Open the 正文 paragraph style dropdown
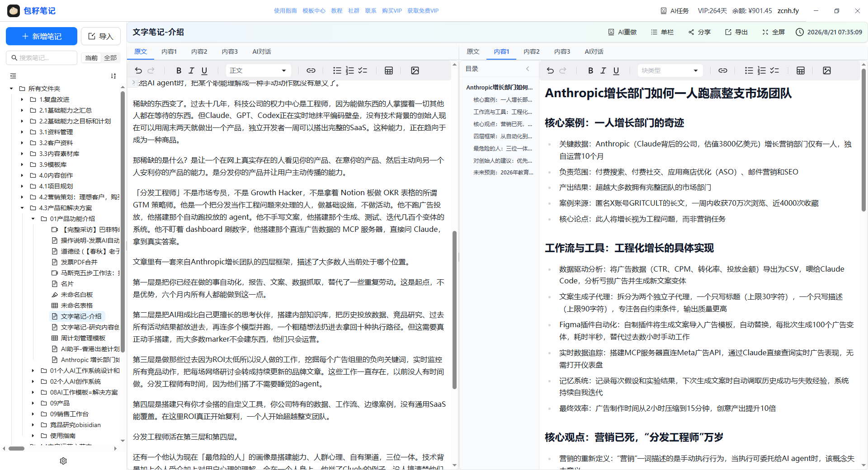 tap(258, 70)
